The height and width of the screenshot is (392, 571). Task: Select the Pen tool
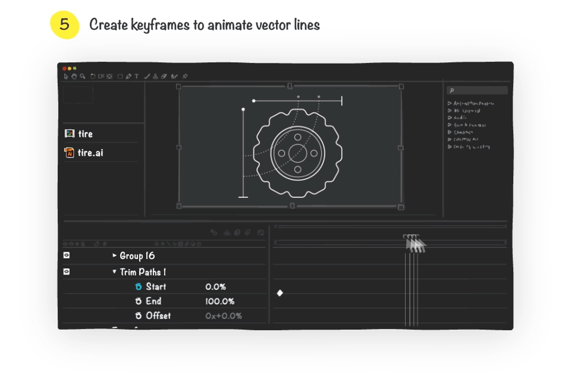coord(128,76)
